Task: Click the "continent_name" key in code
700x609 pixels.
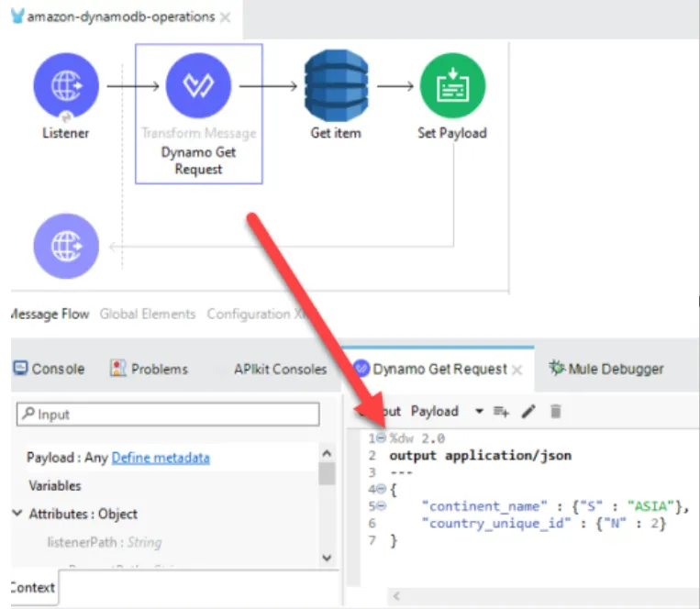Action: [483, 506]
